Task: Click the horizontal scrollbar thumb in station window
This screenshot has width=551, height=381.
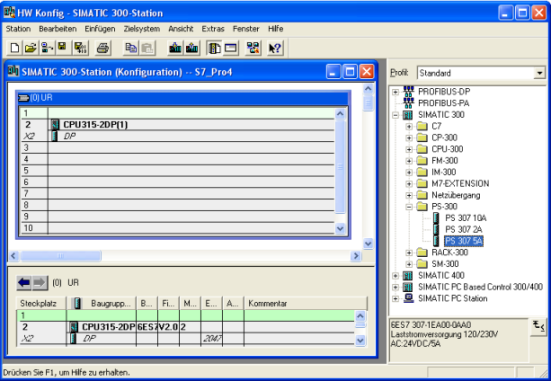Action: (x=61, y=256)
